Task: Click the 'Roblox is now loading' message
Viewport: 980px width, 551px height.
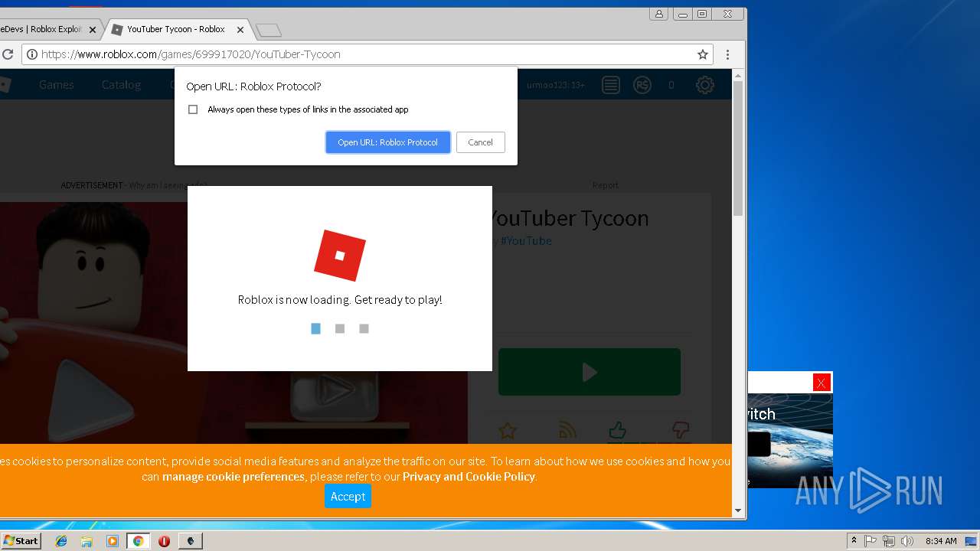Action: [x=340, y=300]
